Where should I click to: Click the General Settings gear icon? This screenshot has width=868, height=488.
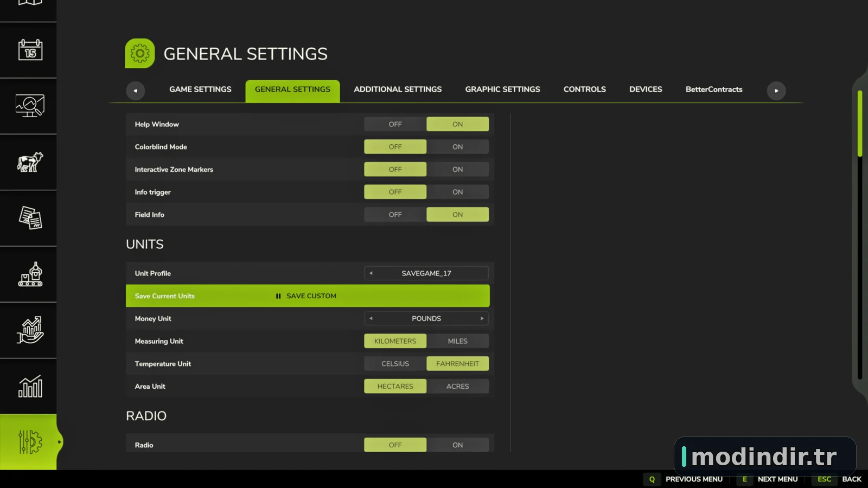[140, 53]
